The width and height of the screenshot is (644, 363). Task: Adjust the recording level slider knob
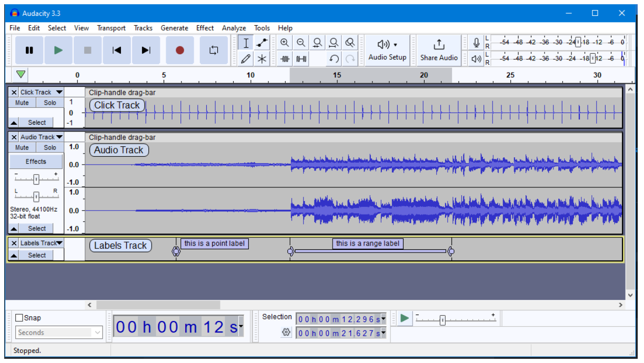click(578, 43)
